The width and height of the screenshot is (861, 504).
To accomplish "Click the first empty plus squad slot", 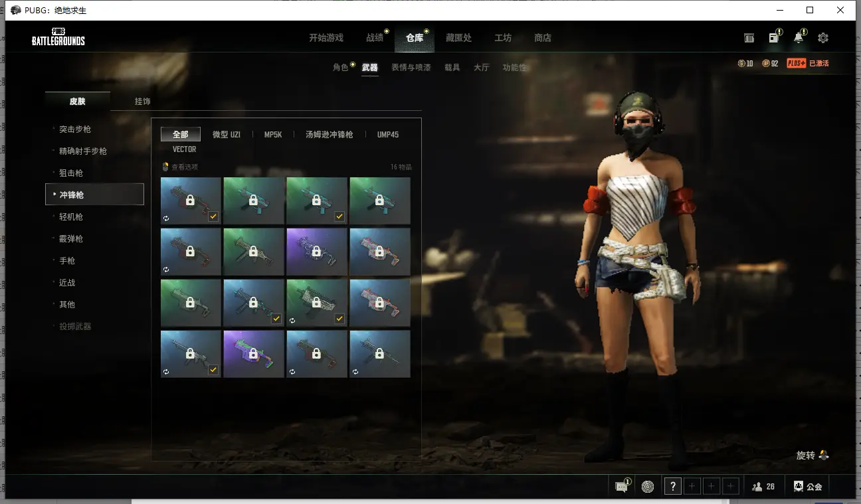I will pos(692,487).
